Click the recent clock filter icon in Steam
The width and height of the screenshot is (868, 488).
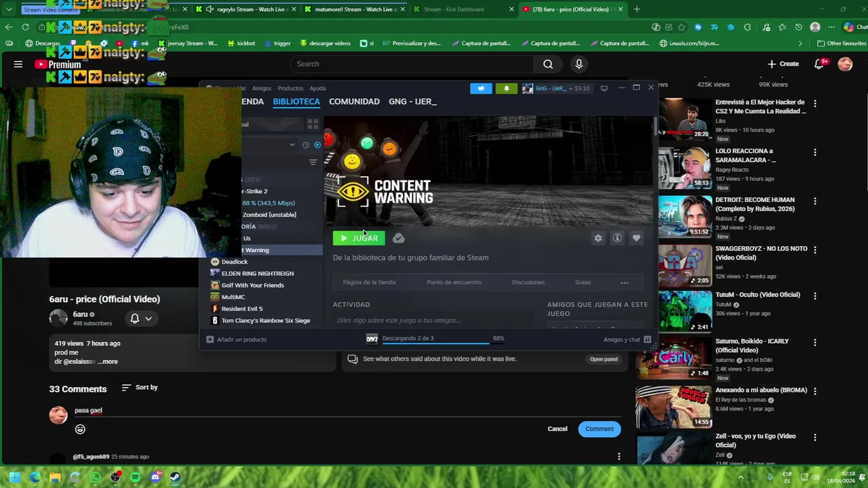pos(306,144)
